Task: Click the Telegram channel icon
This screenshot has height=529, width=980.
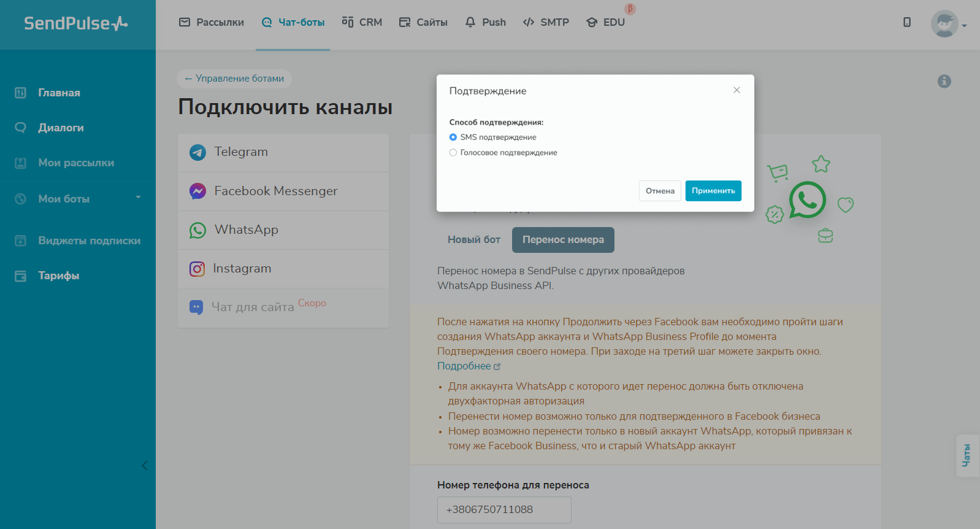Action: [x=197, y=152]
